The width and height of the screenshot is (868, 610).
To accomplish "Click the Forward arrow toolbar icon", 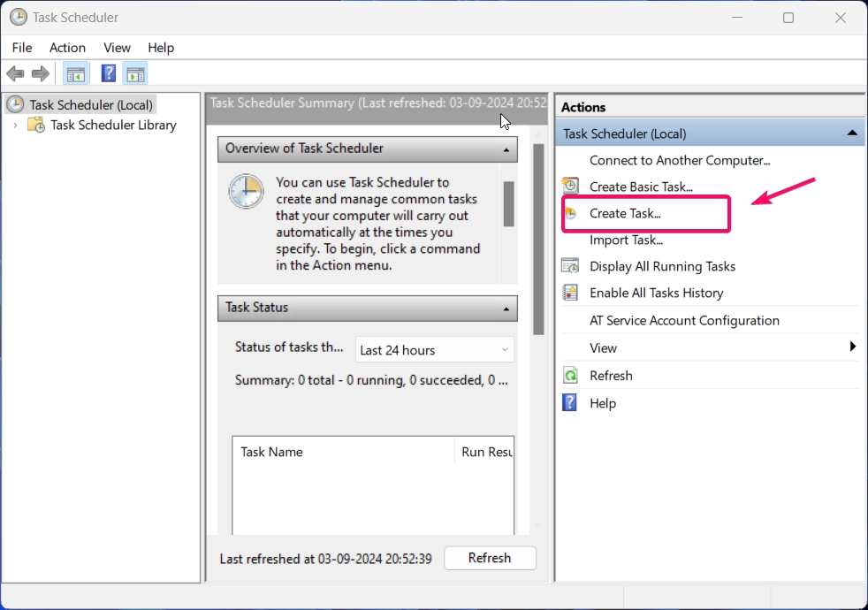I will (41, 73).
